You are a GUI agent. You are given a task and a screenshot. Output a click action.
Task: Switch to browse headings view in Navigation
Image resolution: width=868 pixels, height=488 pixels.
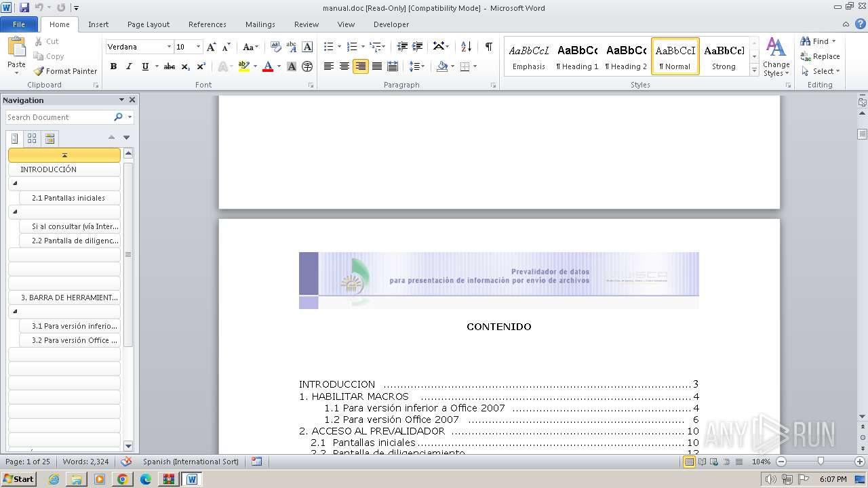[x=14, y=138]
